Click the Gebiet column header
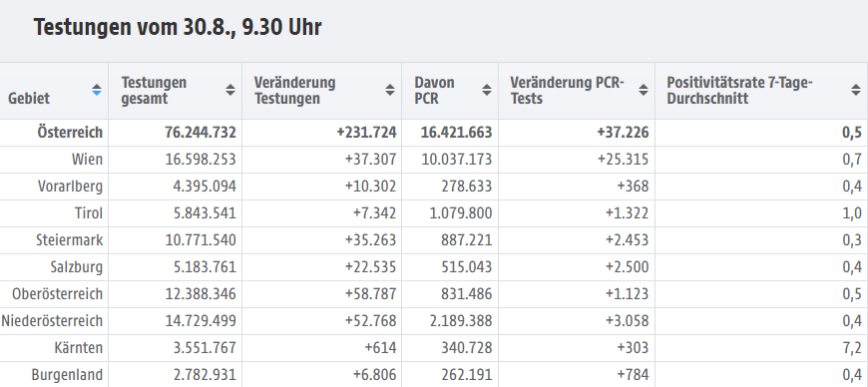Image resolution: width=868 pixels, height=387 pixels. pyautogui.click(x=29, y=99)
